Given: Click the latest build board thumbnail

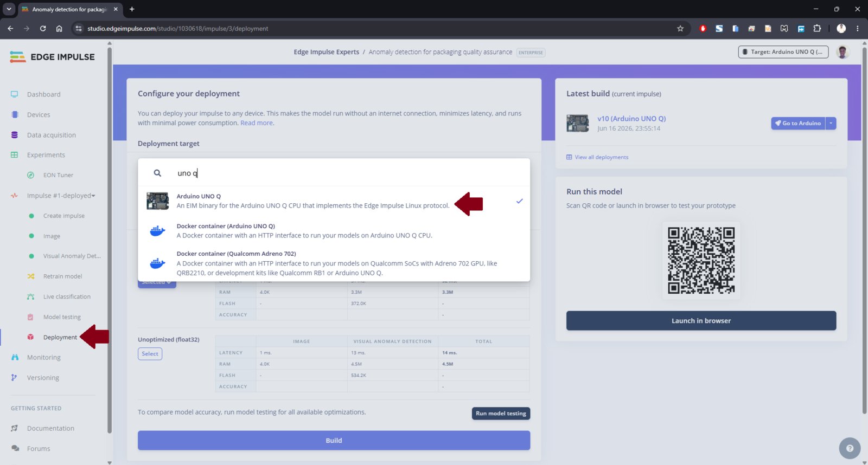Looking at the screenshot, I should 577,124.
